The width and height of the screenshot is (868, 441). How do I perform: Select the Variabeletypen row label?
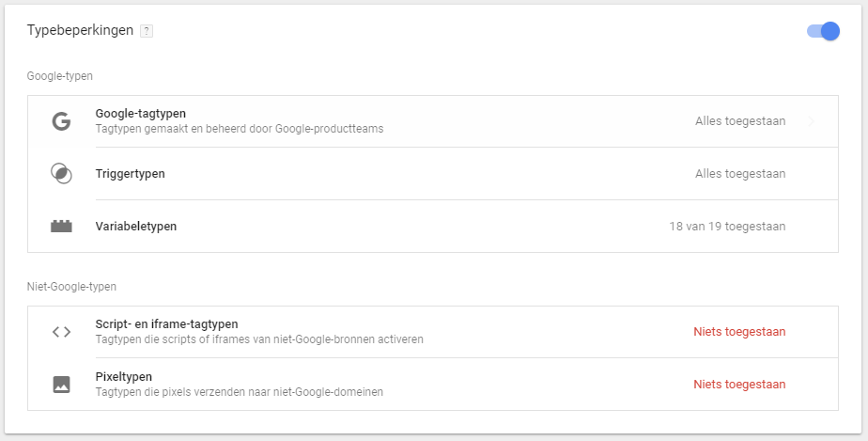pos(136,226)
